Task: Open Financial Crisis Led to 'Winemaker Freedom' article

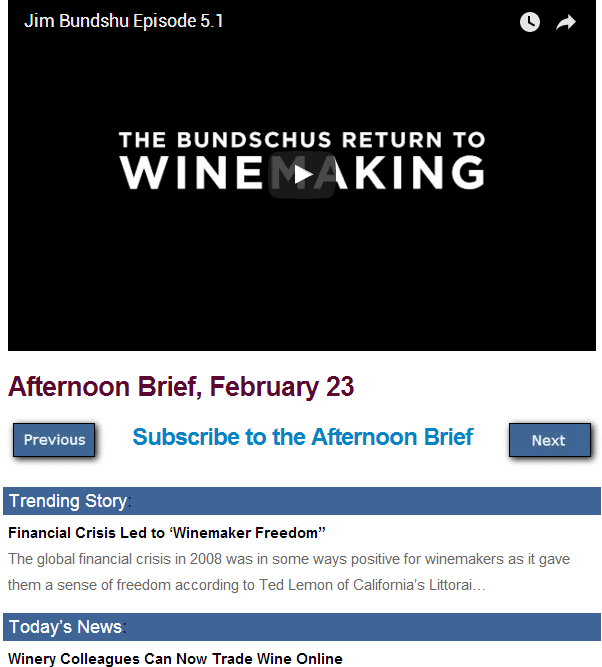Action: click(167, 532)
